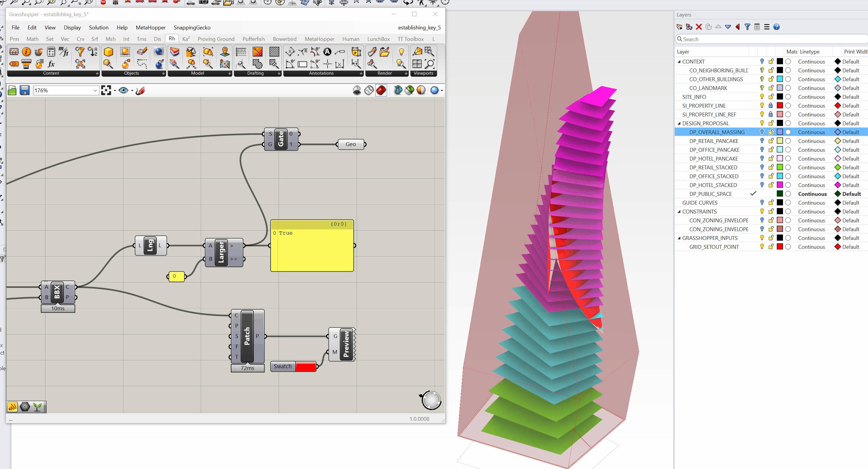Click the red Swatch color on canvas
The height and width of the screenshot is (469, 868).
click(x=306, y=367)
